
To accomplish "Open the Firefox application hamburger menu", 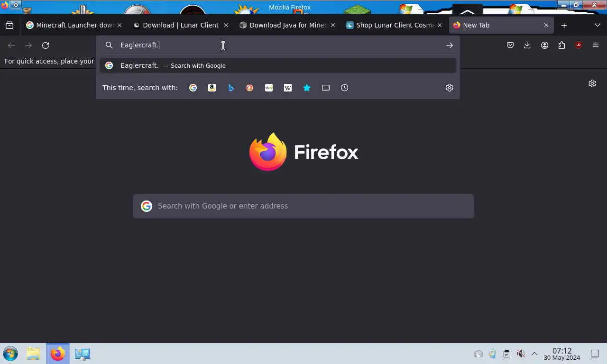I will (x=596, y=45).
